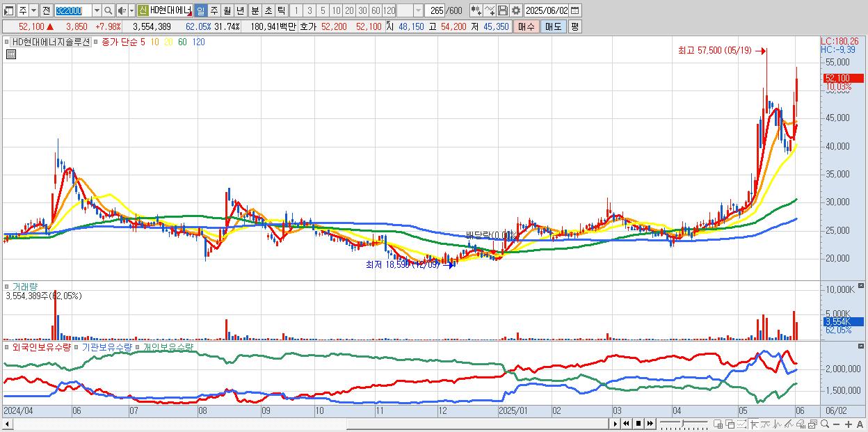Image resolution: width=868 pixels, height=432 pixels.
Task: Click HD현대에너지솔루션 chart legend label
Action: (x=50, y=42)
